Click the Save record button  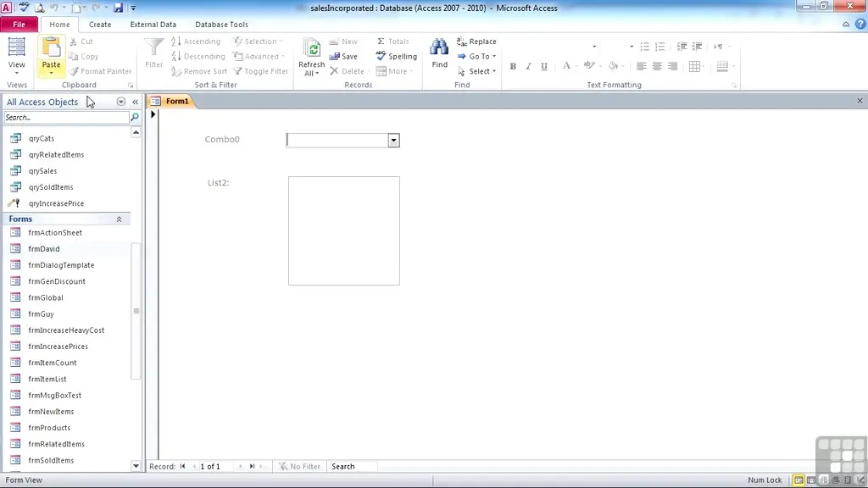click(344, 57)
